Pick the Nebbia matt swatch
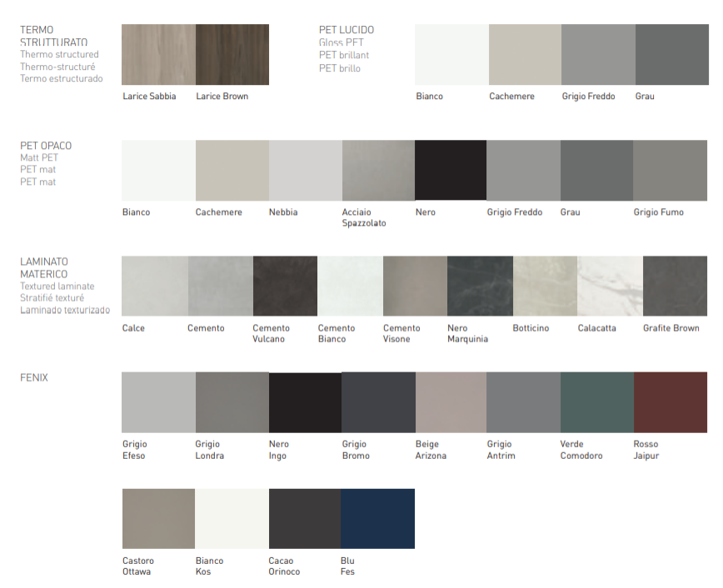Viewport: 723px width, 588px height. coord(306,170)
